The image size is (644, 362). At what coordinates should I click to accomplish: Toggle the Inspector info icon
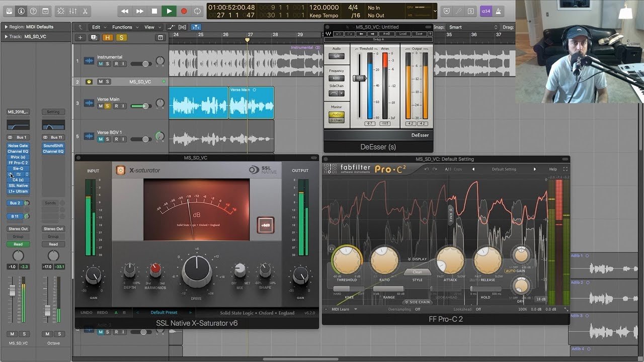[x=22, y=11]
